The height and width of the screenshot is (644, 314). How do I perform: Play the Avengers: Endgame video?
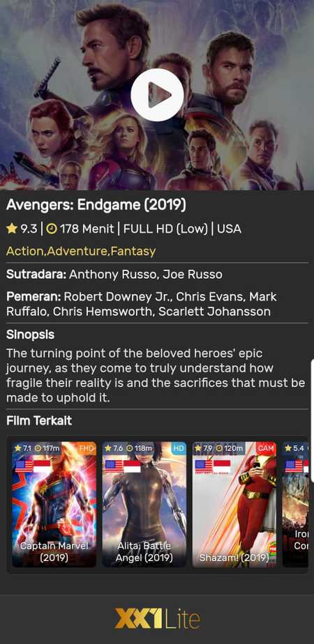click(157, 95)
